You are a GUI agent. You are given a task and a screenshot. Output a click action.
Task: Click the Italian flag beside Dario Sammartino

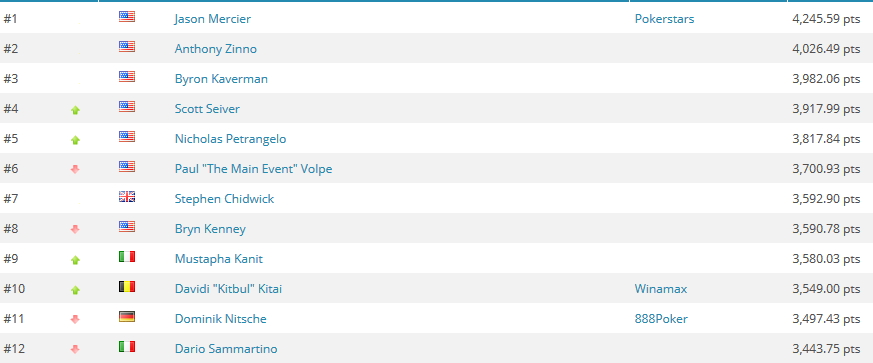[127, 347]
